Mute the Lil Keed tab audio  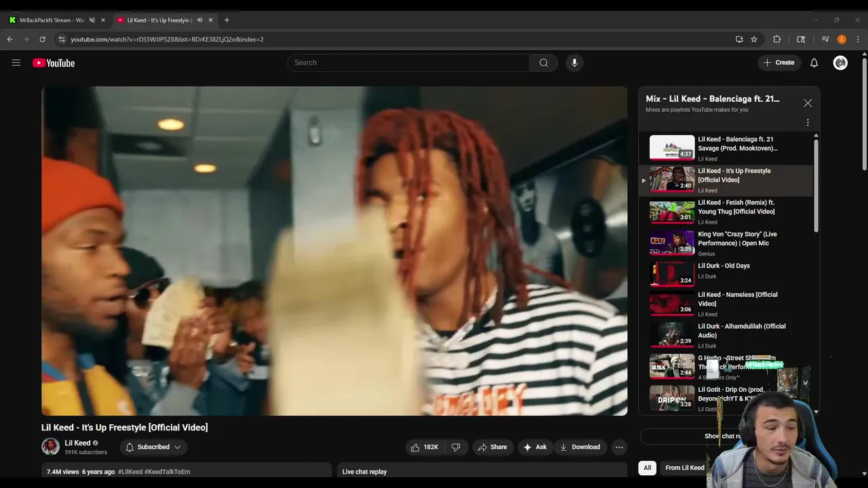point(199,20)
